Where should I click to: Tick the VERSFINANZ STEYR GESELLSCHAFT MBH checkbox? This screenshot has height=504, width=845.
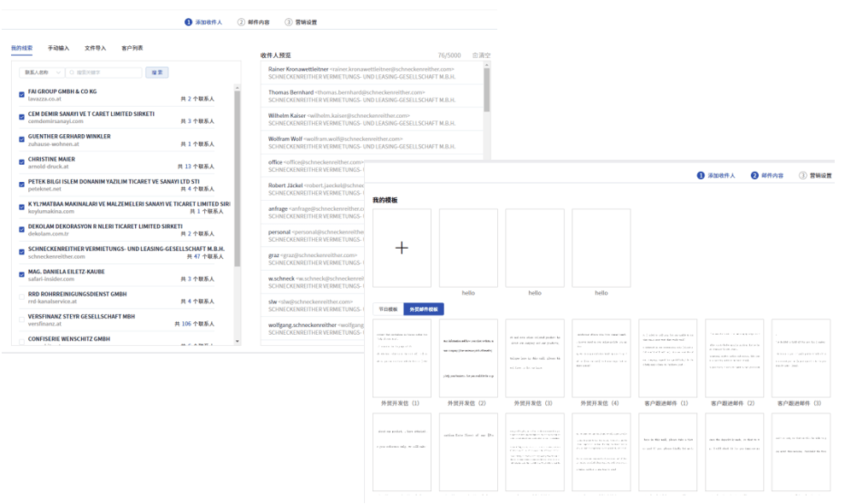pos(21,319)
